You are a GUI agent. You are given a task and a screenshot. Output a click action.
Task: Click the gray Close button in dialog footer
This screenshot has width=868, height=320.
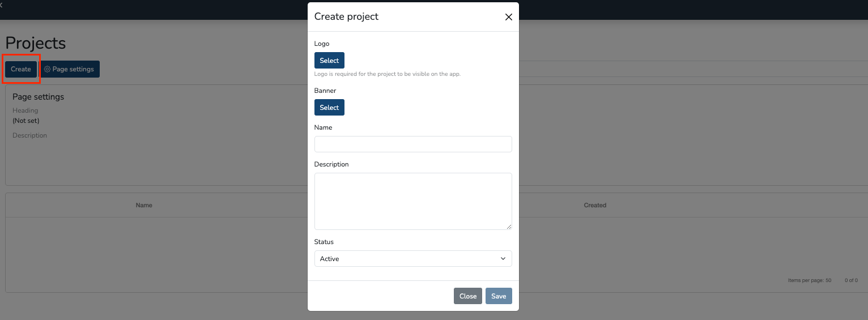pyautogui.click(x=467, y=296)
